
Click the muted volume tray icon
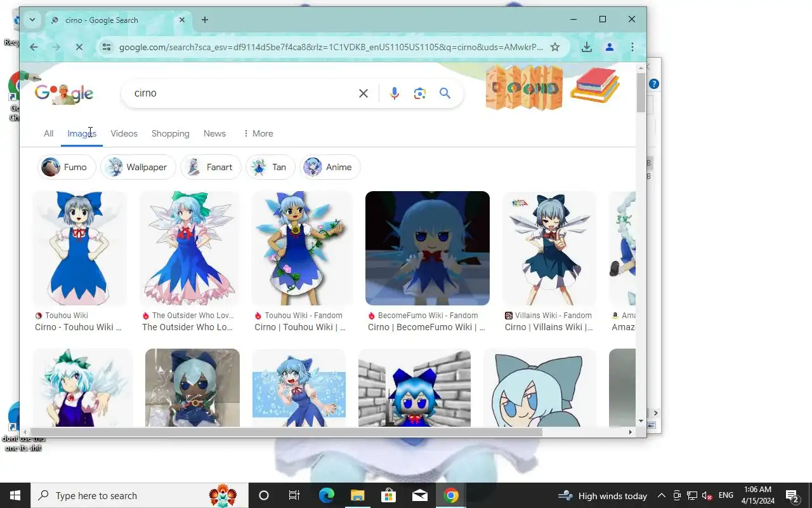pos(707,496)
